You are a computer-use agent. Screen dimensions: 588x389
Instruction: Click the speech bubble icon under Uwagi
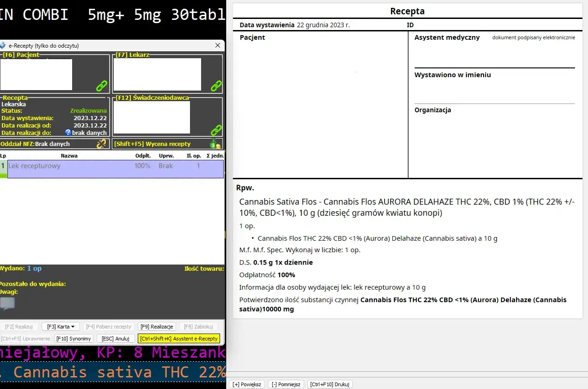tap(7, 303)
